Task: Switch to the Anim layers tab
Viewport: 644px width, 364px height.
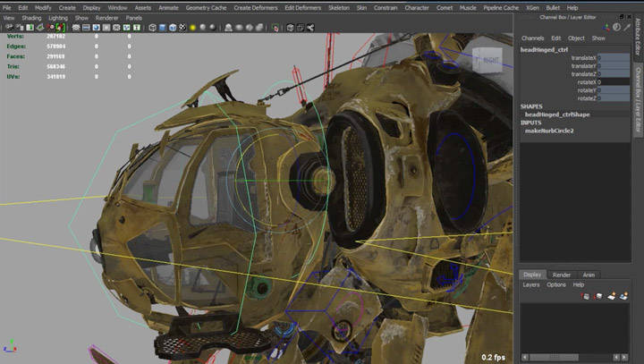Action: 589,275
